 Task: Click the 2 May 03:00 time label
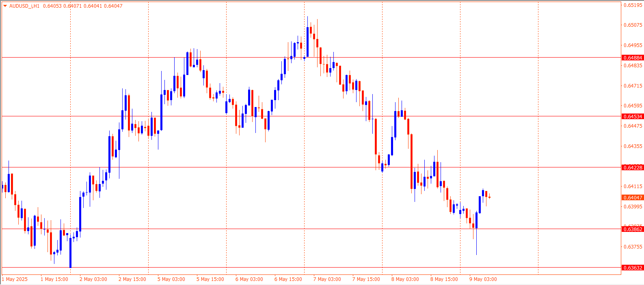click(x=93, y=279)
